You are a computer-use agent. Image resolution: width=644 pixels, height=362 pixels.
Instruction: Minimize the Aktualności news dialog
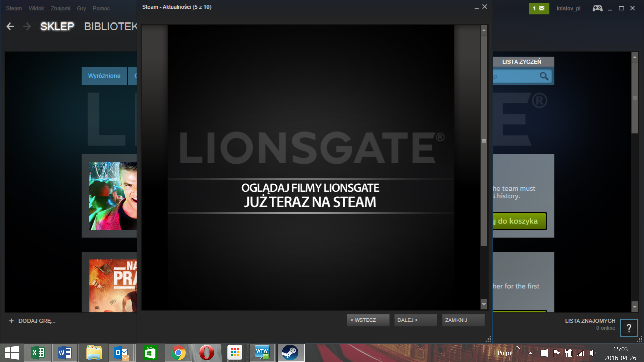point(476,7)
